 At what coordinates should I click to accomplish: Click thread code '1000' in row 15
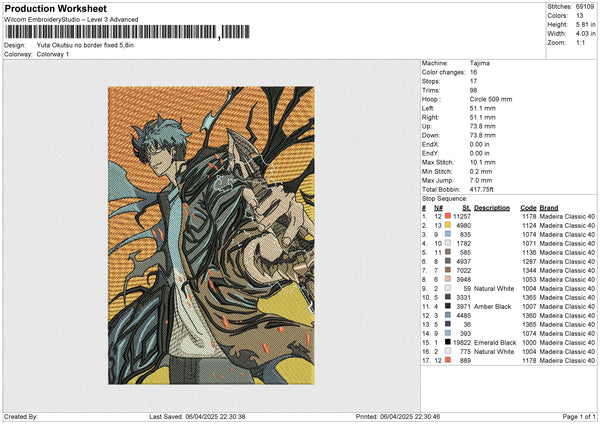coord(529,342)
